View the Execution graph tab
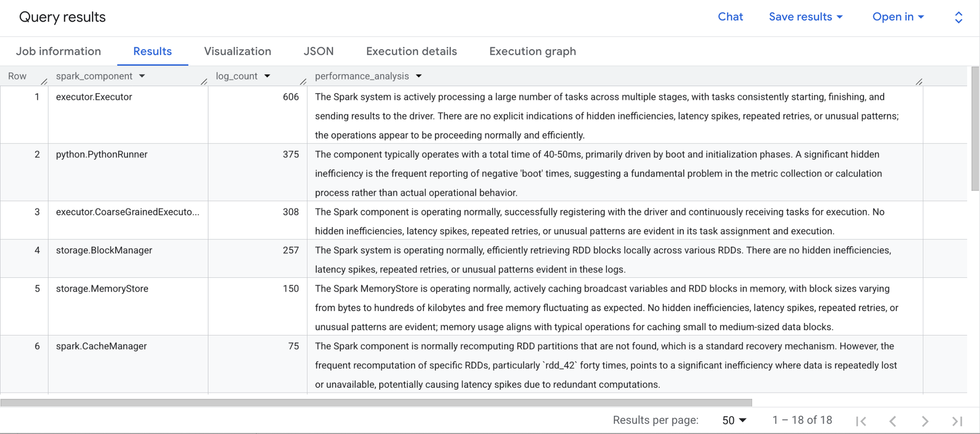The image size is (980, 434). click(x=532, y=51)
